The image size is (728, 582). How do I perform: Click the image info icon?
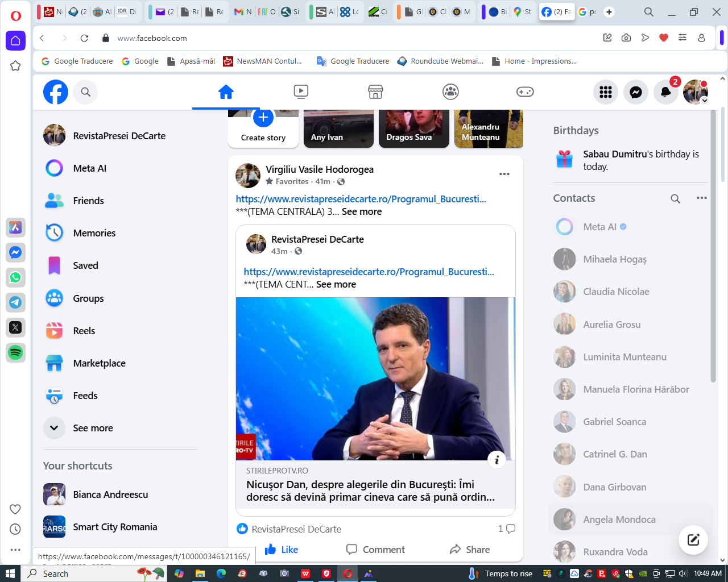click(497, 460)
